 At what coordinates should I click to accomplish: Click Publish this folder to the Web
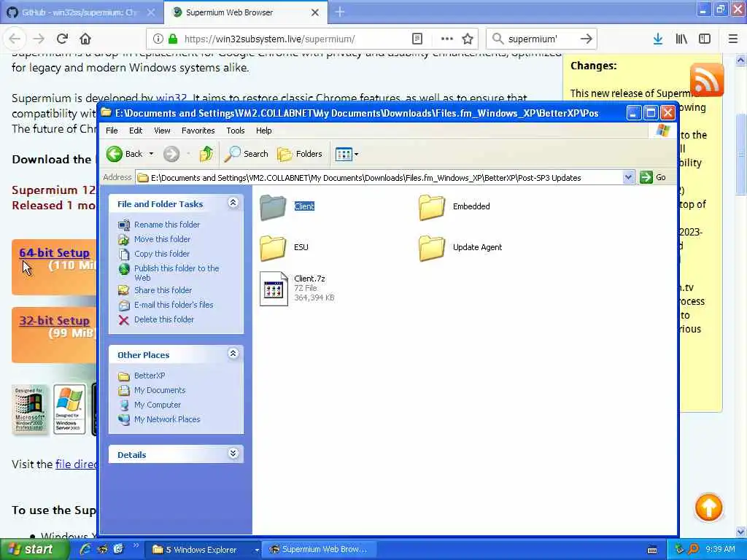[169, 273]
